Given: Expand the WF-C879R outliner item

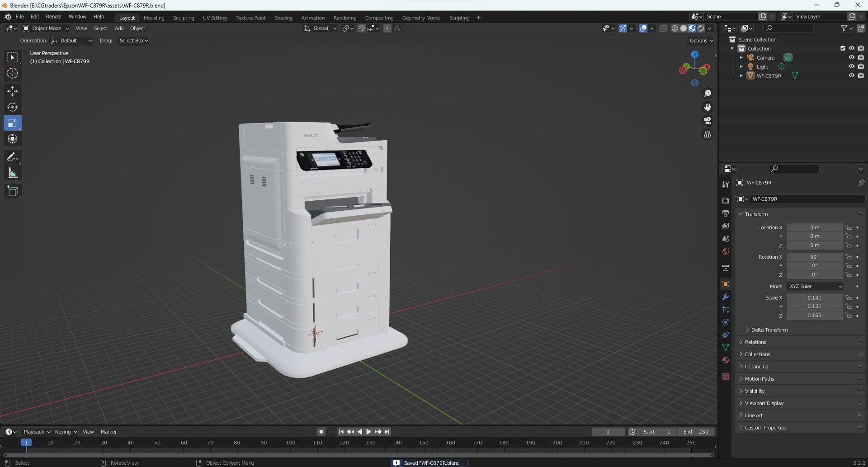Looking at the screenshot, I should coord(741,75).
